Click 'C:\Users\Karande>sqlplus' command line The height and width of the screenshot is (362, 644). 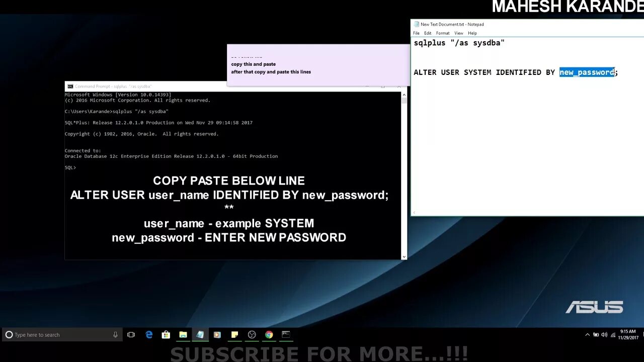pos(117,112)
